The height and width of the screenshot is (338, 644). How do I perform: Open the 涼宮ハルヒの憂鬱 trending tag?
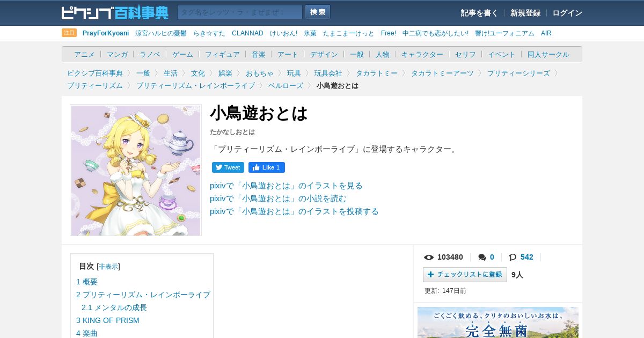click(x=161, y=33)
